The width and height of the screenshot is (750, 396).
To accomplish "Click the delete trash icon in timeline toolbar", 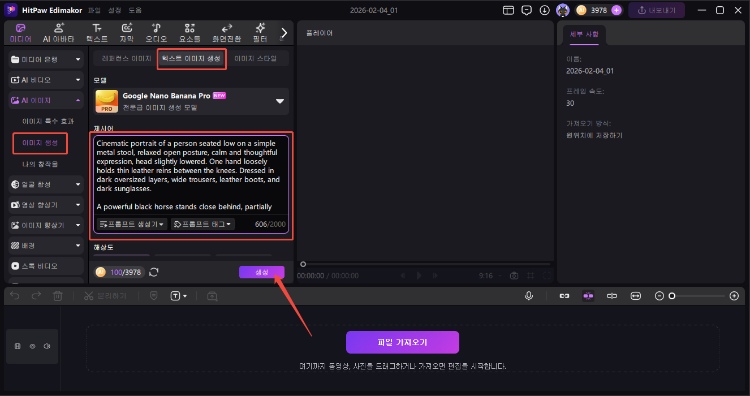I will (x=58, y=296).
